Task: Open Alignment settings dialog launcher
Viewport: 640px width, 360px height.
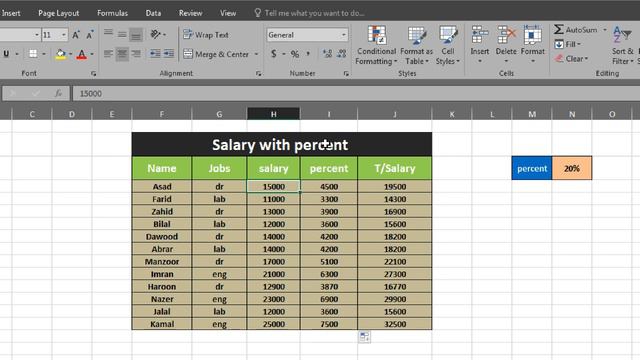Action: tap(258, 74)
